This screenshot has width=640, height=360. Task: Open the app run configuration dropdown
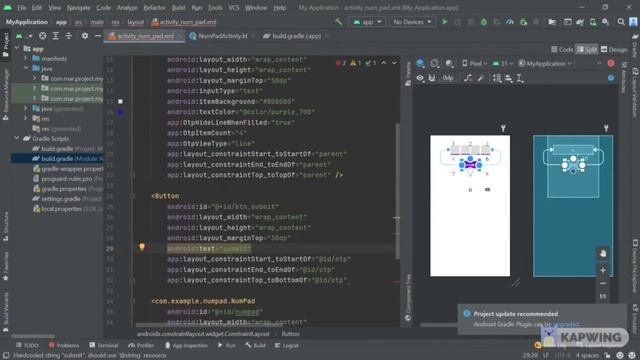pyautogui.click(x=367, y=22)
